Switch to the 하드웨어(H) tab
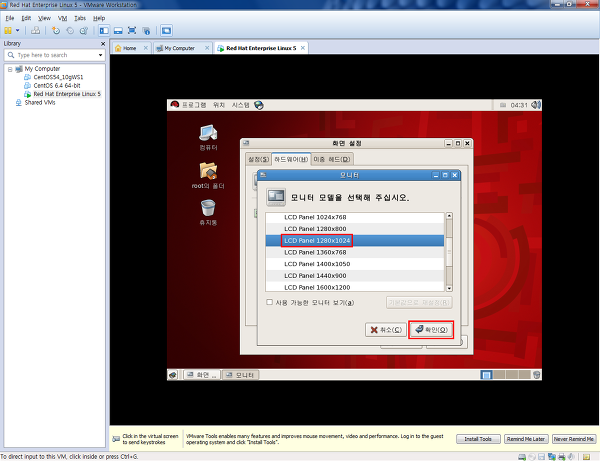This screenshot has height=461, width=600. pyautogui.click(x=291, y=159)
